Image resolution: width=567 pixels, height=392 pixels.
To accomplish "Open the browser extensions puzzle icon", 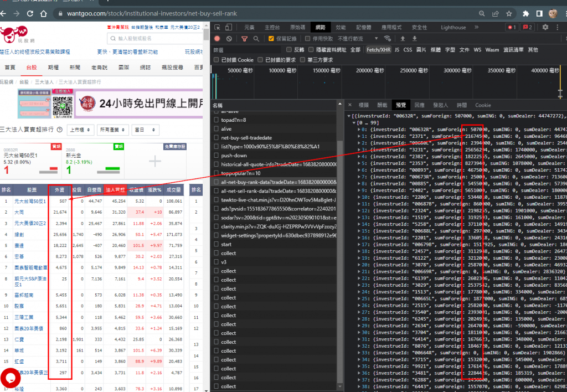I will pyautogui.click(x=526, y=14).
